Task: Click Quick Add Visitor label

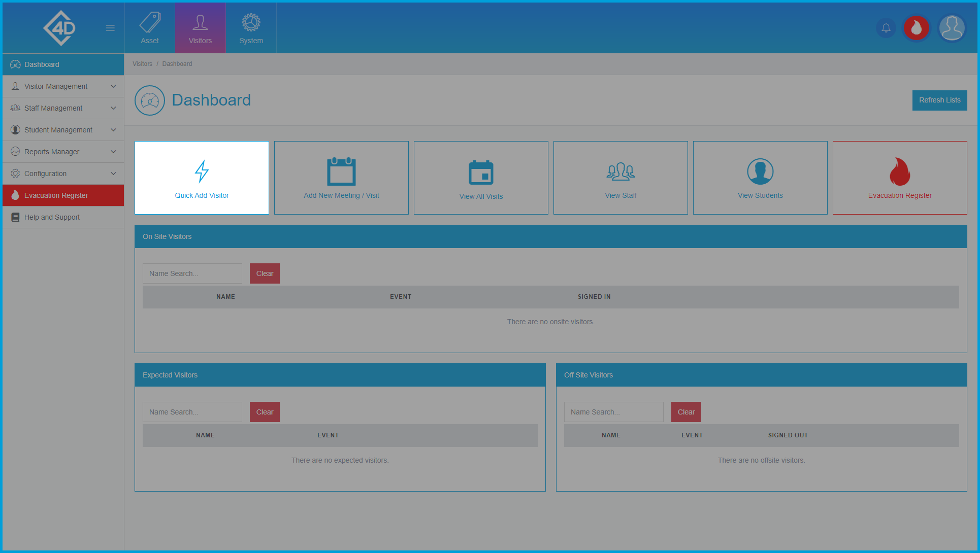Action: pyautogui.click(x=202, y=195)
